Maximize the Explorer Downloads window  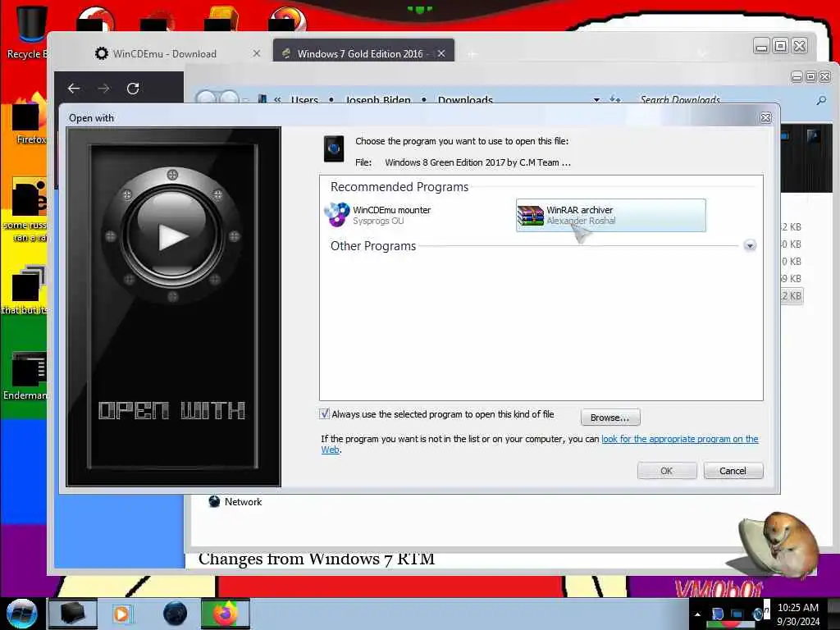click(x=810, y=76)
